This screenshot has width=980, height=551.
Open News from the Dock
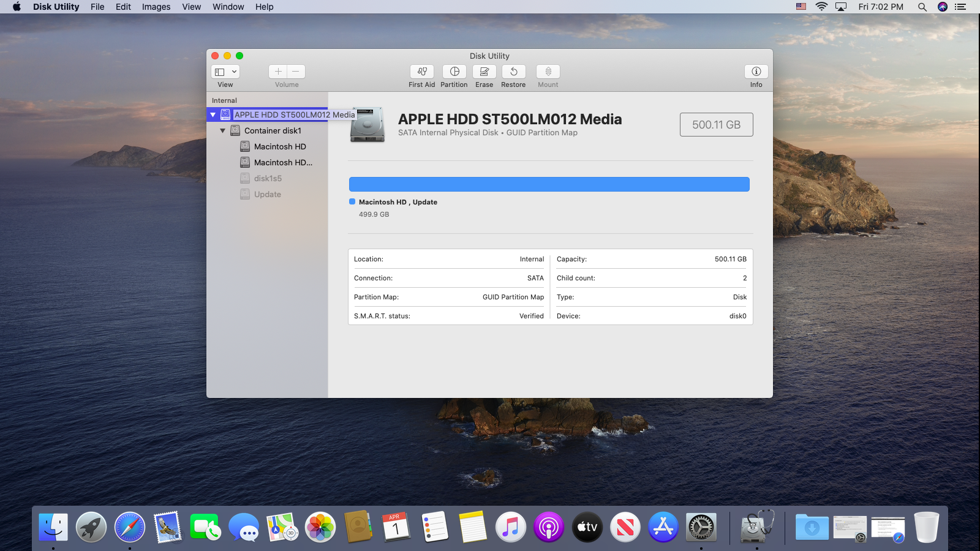[x=625, y=527]
